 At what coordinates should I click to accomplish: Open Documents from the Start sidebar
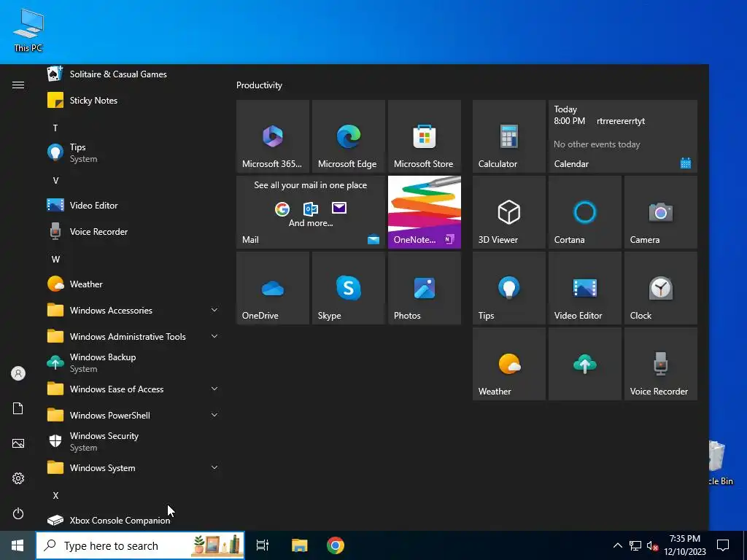coord(18,408)
